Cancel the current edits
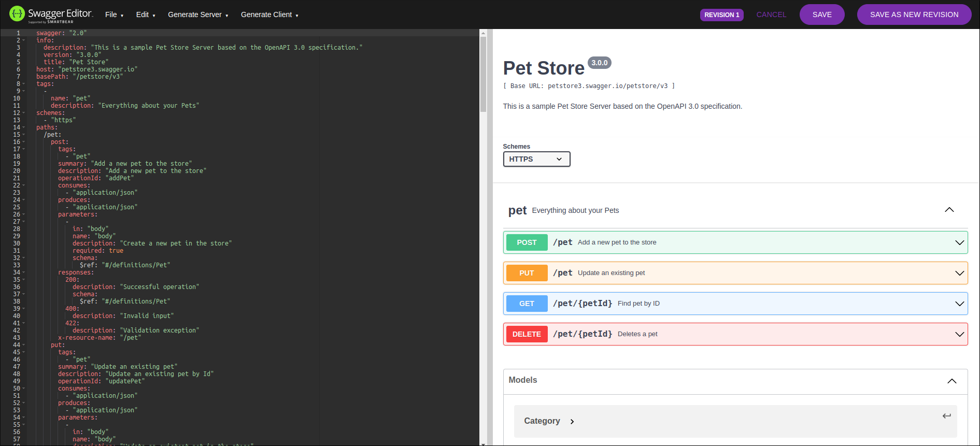Screen dimensions: 980x446 [771, 15]
